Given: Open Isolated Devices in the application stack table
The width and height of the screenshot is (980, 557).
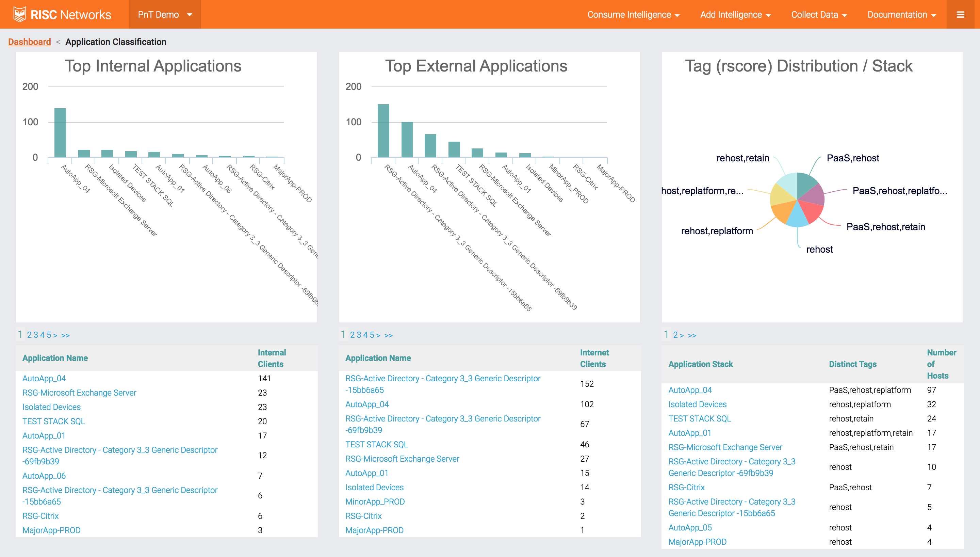Looking at the screenshot, I should pyautogui.click(x=697, y=404).
